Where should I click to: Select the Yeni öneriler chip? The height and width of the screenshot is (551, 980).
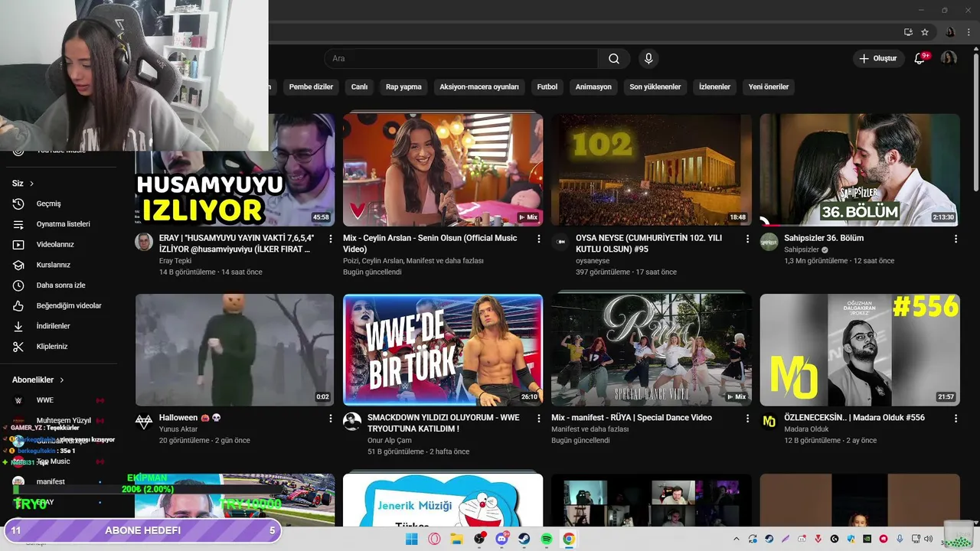[769, 86]
